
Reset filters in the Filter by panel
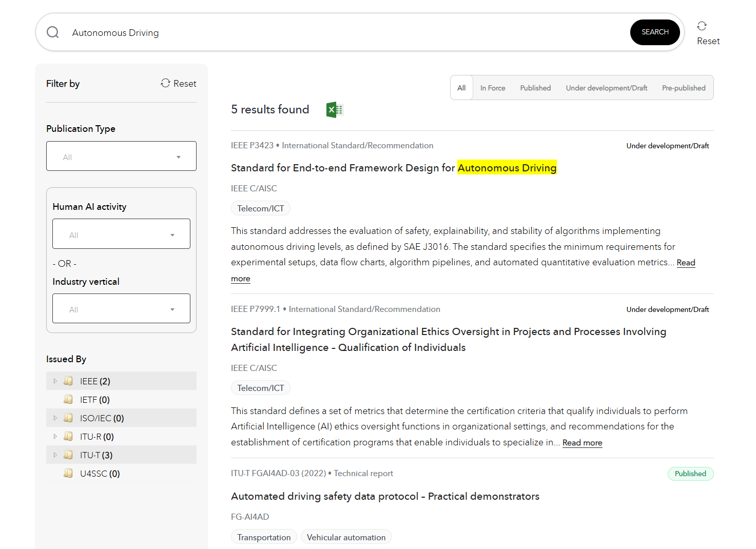click(179, 84)
